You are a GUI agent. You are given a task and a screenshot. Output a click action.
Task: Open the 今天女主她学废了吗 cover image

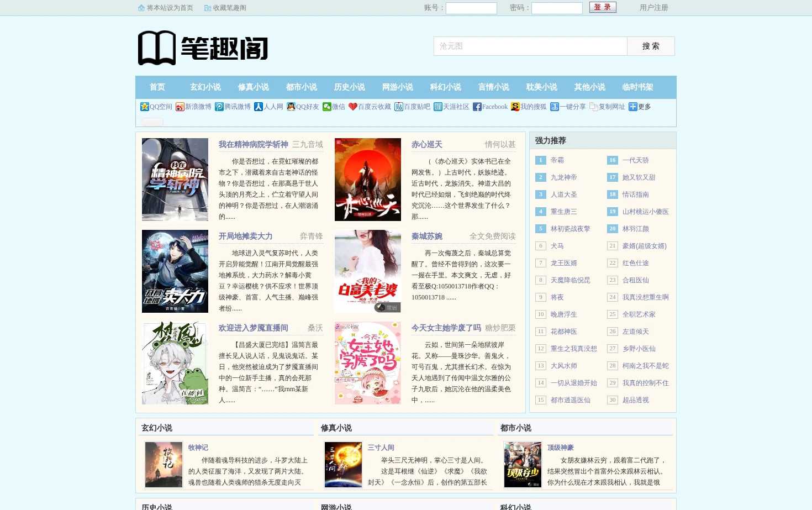tap(368, 363)
